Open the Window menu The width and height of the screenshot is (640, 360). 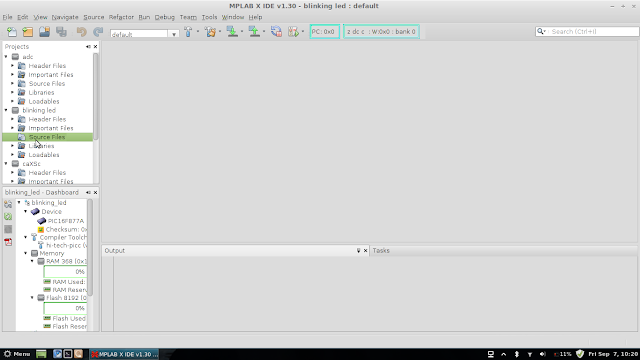click(233, 17)
